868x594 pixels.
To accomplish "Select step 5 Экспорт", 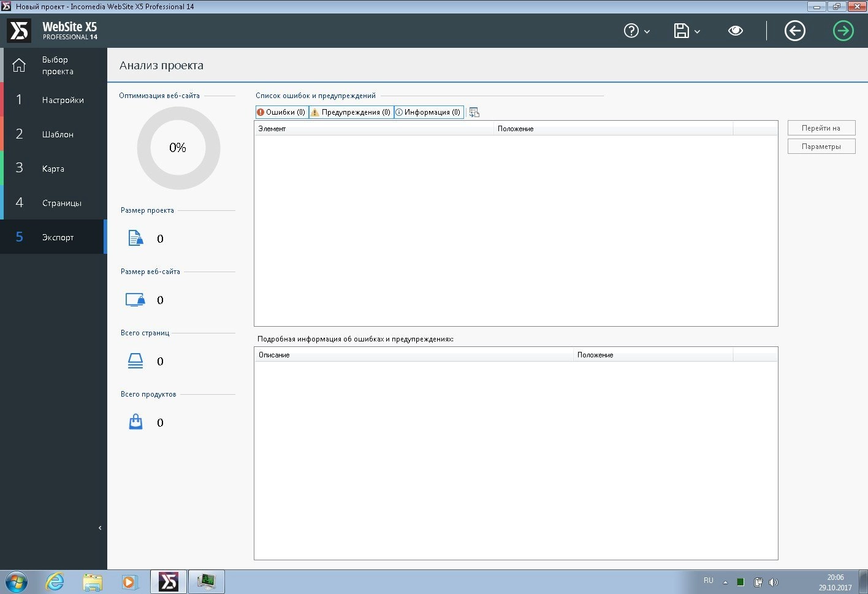I will point(53,237).
